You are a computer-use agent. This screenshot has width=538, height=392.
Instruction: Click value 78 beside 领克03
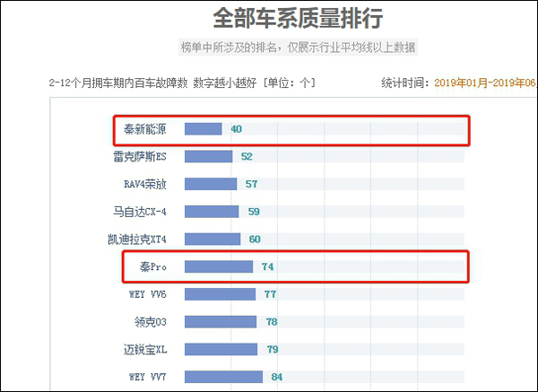pos(272,322)
